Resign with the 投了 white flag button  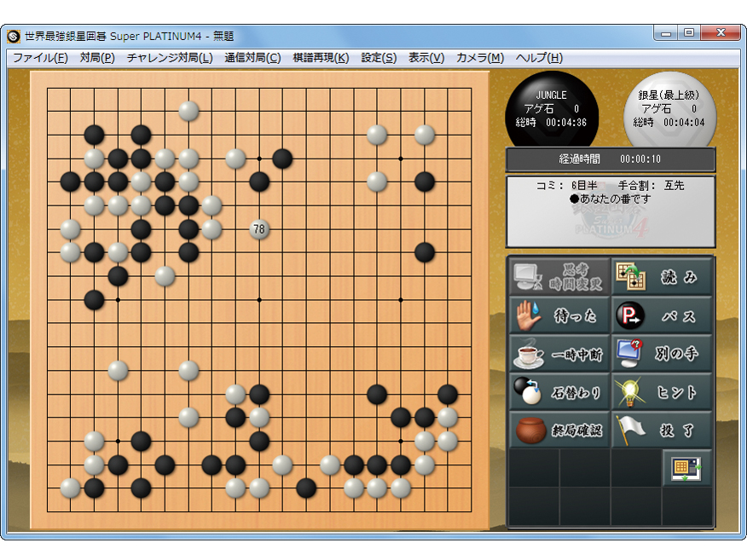pyautogui.click(x=662, y=430)
